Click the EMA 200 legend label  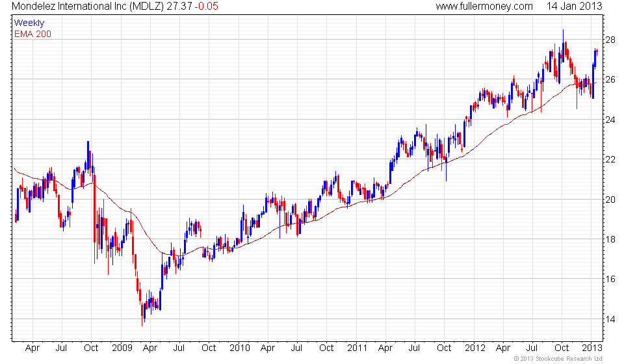[x=32, y=34]
